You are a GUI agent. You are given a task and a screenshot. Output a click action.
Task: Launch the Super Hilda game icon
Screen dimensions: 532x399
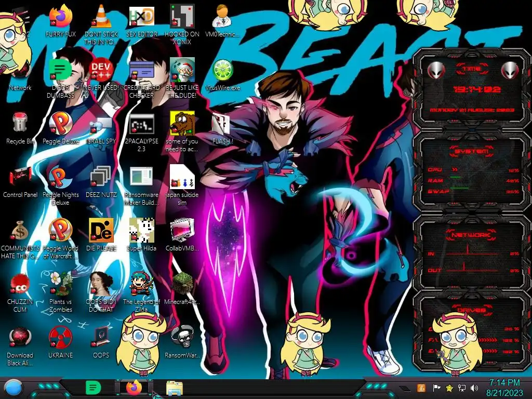tap(141, 230)
